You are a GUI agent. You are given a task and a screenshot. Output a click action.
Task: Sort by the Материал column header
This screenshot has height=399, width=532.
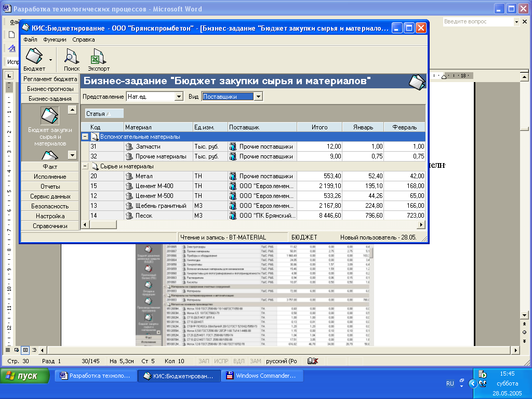pos(158,127)
